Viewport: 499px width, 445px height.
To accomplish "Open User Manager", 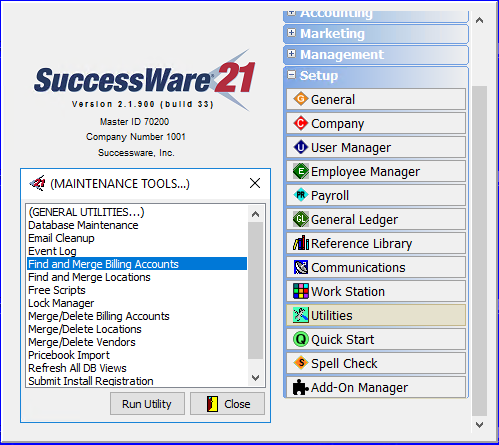I will (376, 147).
